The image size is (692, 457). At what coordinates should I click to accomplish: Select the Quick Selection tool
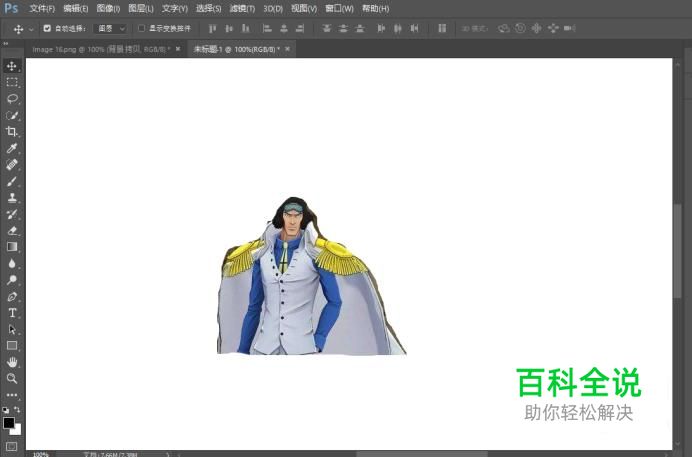pyautogui.click(x=11, y=116)
